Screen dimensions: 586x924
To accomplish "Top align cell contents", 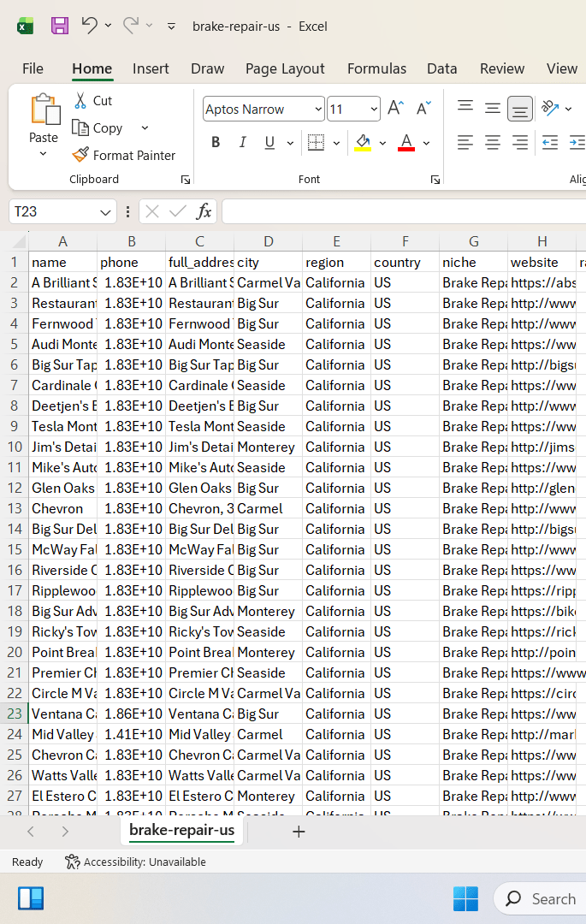I will (465, 108).
